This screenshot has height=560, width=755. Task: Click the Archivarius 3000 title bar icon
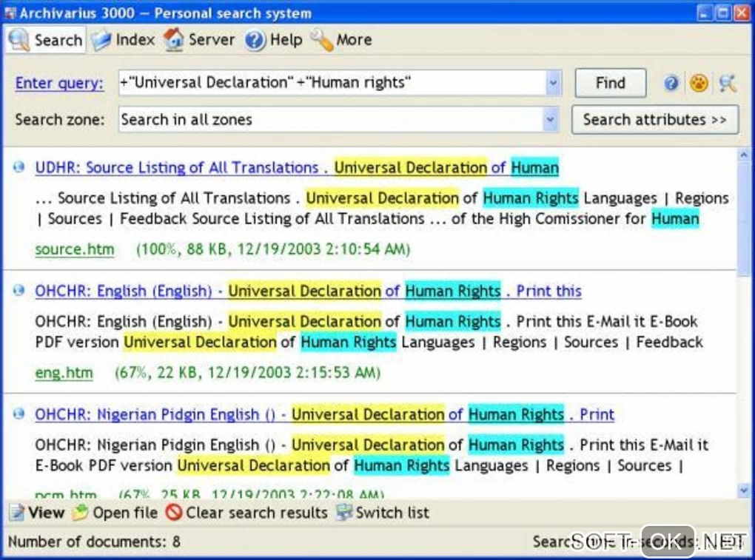[10, 13]
